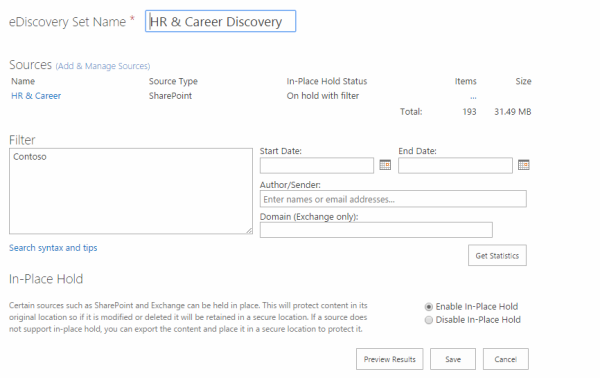Click the Preview Results button
This screenshot has width=600, height=378.
(390, 359)
